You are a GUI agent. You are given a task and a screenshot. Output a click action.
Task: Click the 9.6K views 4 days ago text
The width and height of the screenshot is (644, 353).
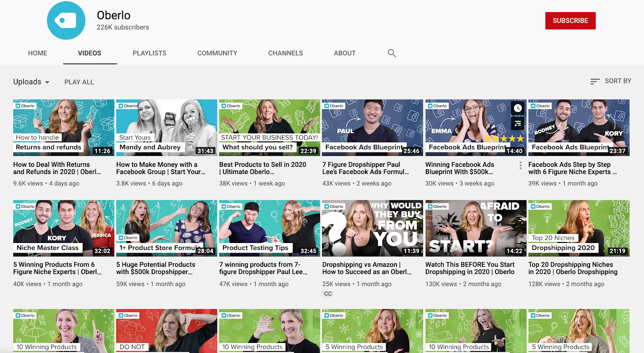point(46,183)
